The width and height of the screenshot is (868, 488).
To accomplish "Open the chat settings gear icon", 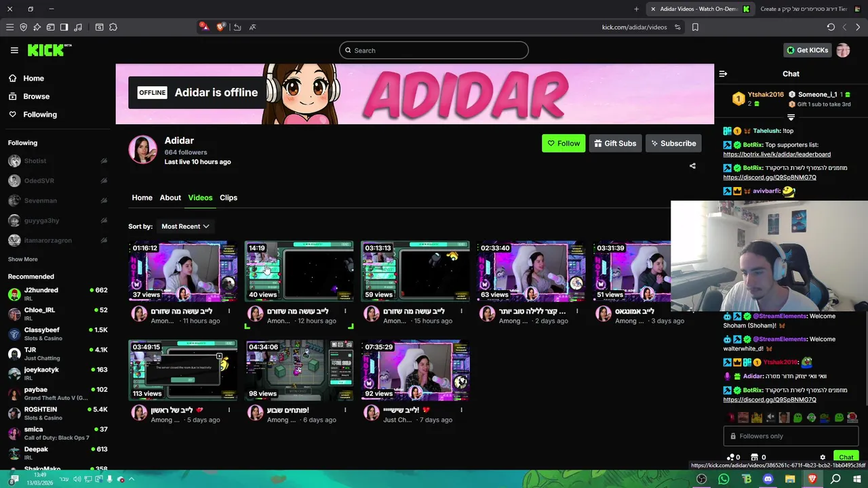I will click(x=823, y=457).
